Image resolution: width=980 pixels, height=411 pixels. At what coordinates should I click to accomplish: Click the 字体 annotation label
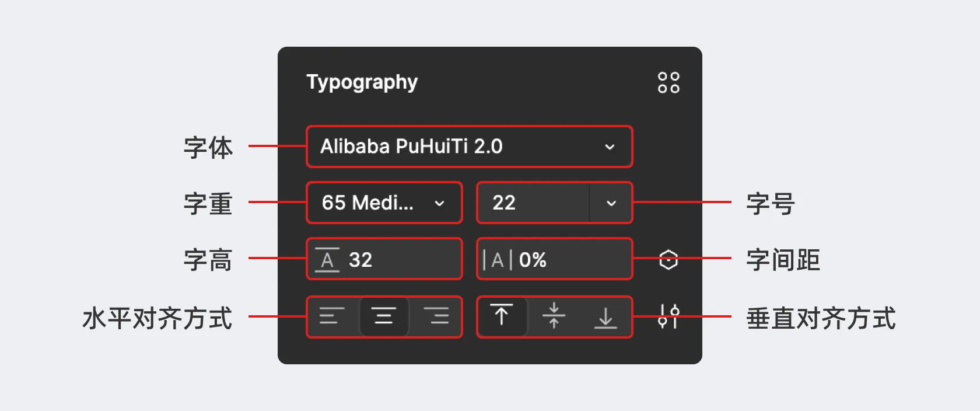tap(208, 147)
